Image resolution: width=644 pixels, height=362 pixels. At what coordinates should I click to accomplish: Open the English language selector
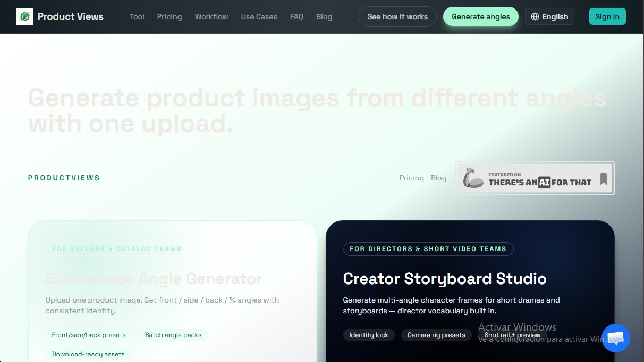pos(549,16)
